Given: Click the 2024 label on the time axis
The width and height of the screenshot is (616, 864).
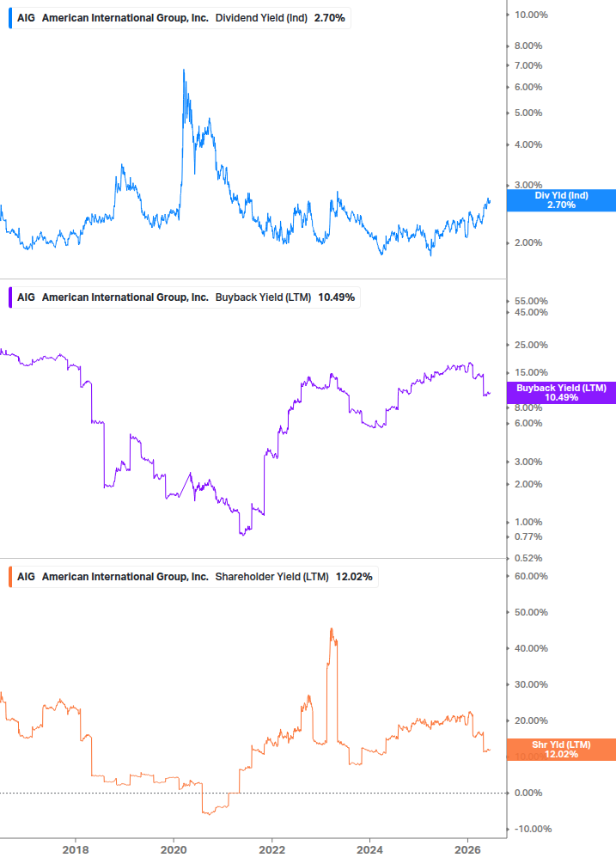Looking at the screenshot, I should point(370,849).
